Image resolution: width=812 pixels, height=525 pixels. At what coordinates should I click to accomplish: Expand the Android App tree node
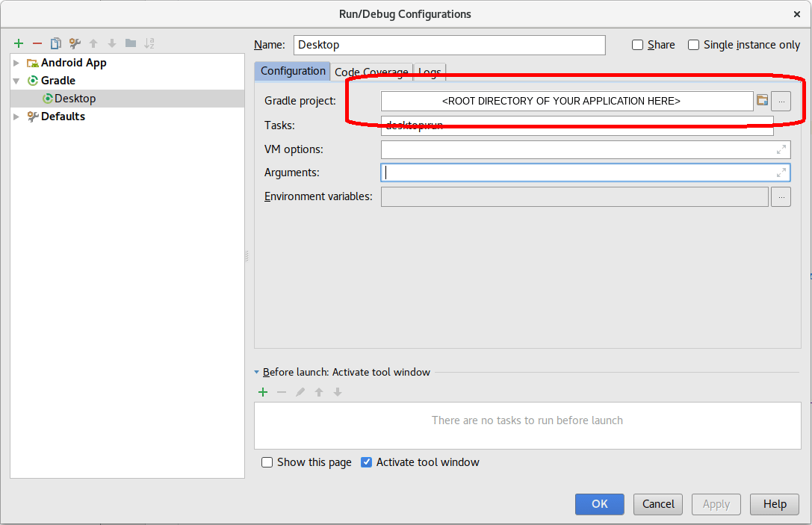click(x=15, y=63)
